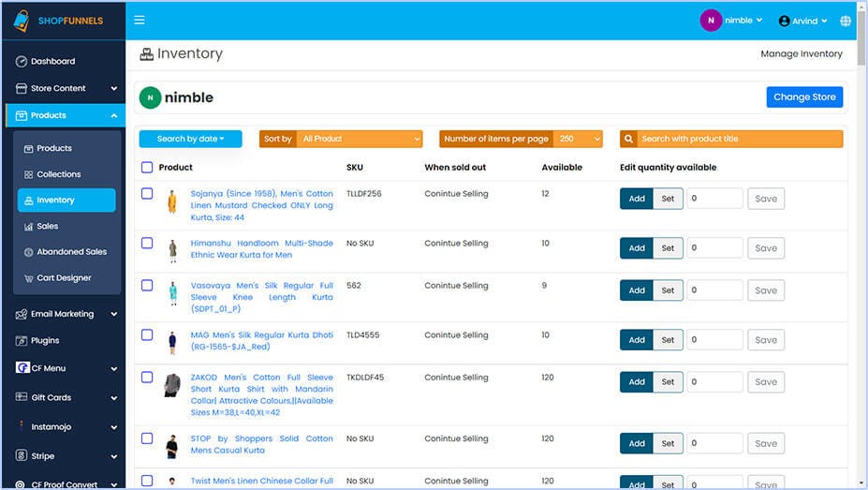The width and height of the screenshot is (868, 490).
Task: Click the CF Menu icon
Action: coord(22,367)
